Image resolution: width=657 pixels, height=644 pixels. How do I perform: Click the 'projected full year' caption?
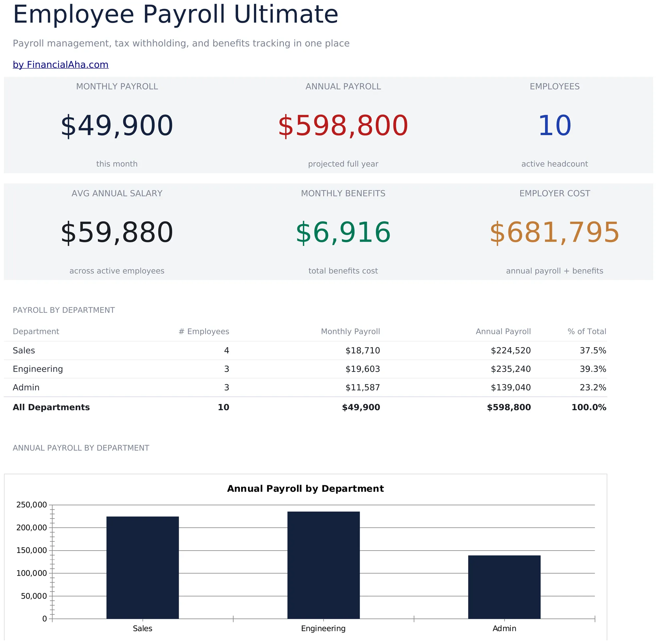(x=343, y=164)
